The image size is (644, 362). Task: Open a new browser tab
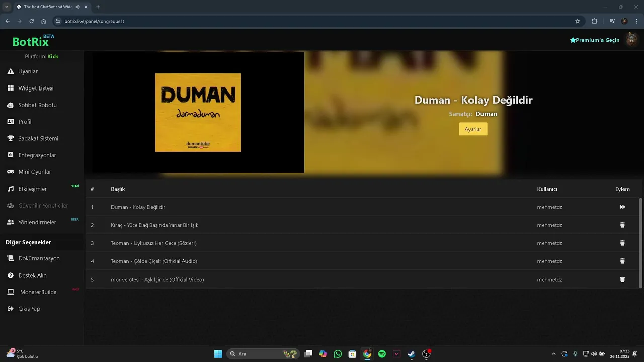(98, 7)
